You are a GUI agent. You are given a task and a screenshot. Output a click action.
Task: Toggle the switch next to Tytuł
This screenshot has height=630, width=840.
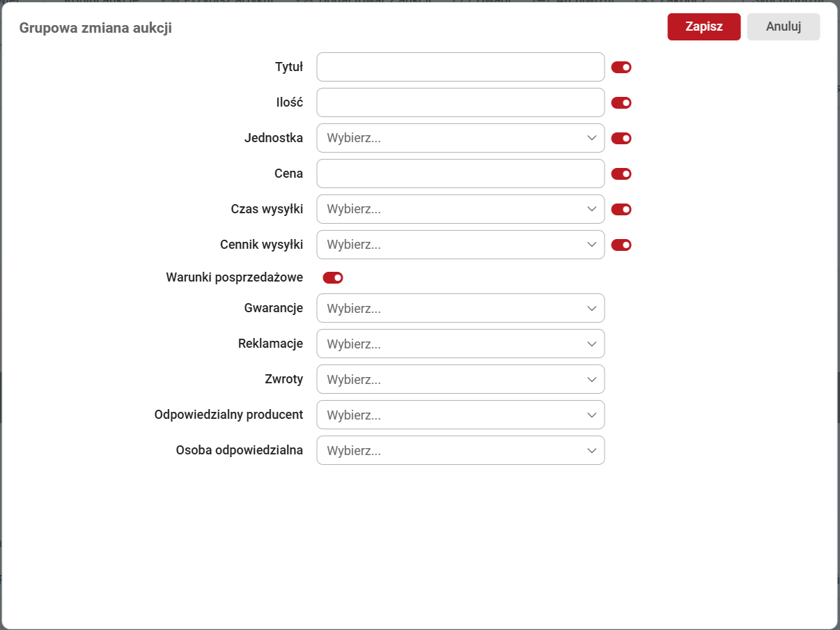[x=621, y=68]
